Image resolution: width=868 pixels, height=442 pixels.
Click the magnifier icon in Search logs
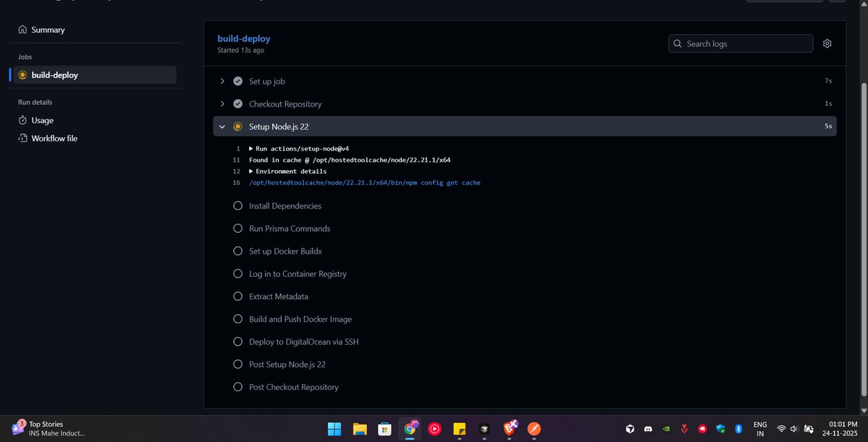coord(677,43)
